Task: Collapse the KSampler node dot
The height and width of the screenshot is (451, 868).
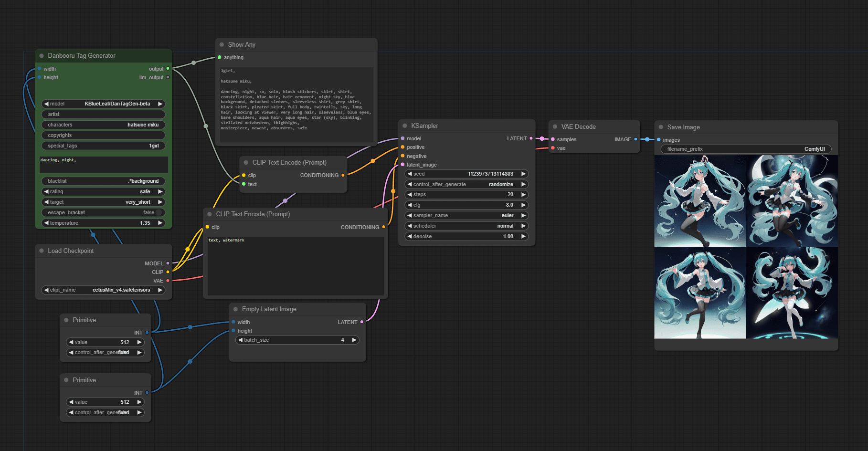Action: tap(405, 126)
